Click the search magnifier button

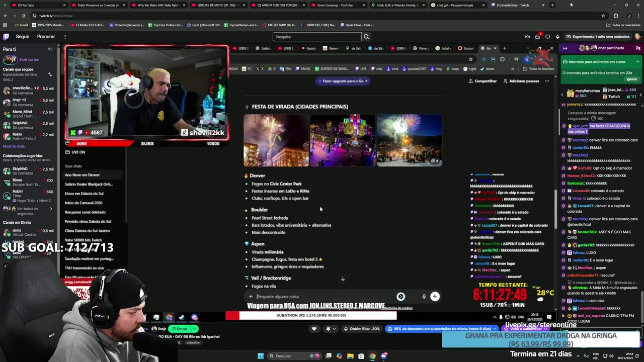(x=366, y=37)
